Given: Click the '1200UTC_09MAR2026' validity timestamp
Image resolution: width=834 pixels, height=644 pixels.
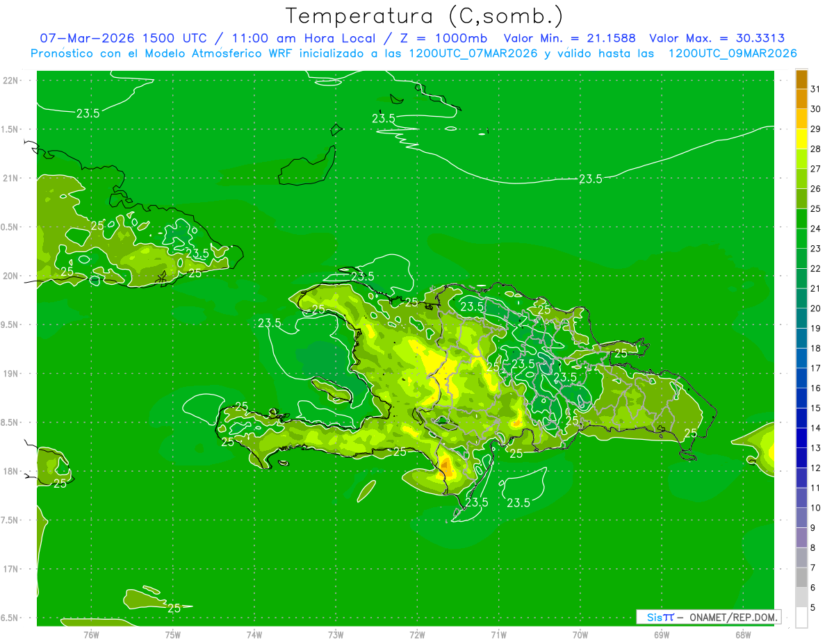Looking at the screenshot, I should tap(733, 53).
